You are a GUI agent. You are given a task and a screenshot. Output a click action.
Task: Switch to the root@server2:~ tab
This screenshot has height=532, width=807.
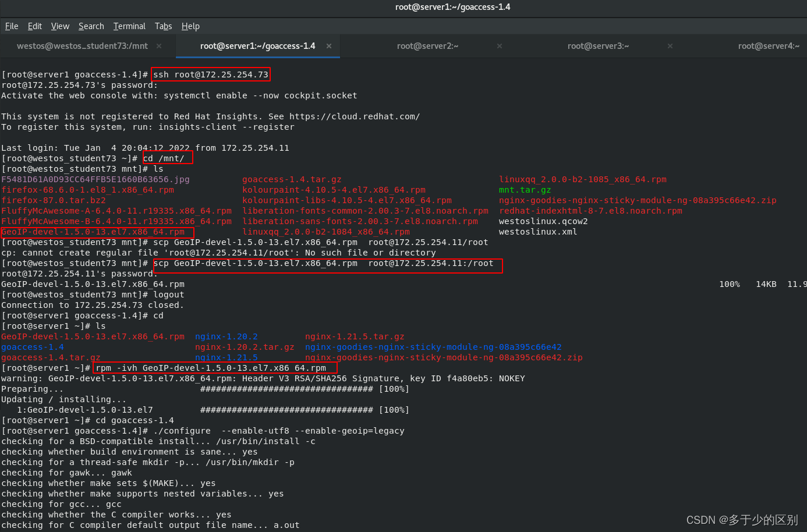pyautogui.click(x=427, y=46)
